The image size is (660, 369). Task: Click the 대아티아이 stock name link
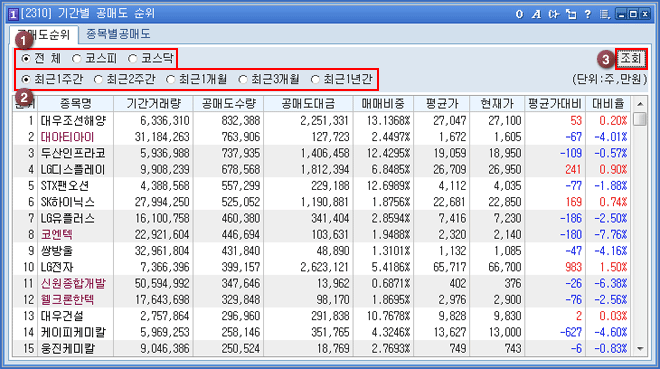pos(67,137)
